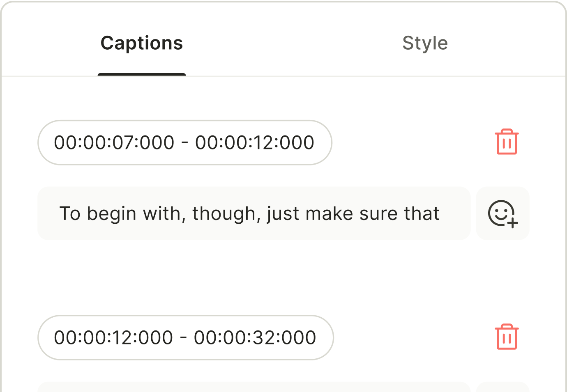Open the Captions tab
The image size is (567, 392).
click(x=142, y=43)
